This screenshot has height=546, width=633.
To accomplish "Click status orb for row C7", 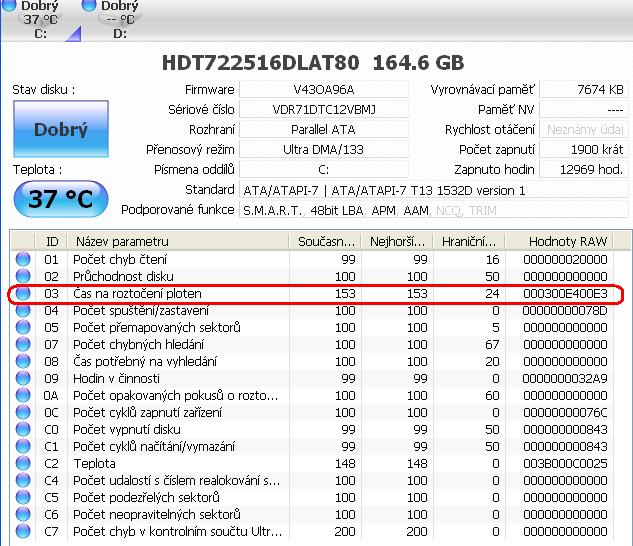I will pos(23,531).
